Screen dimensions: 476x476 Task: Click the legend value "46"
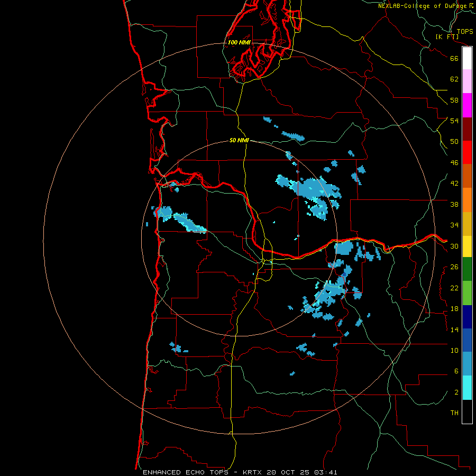click(x=454, y=163)
